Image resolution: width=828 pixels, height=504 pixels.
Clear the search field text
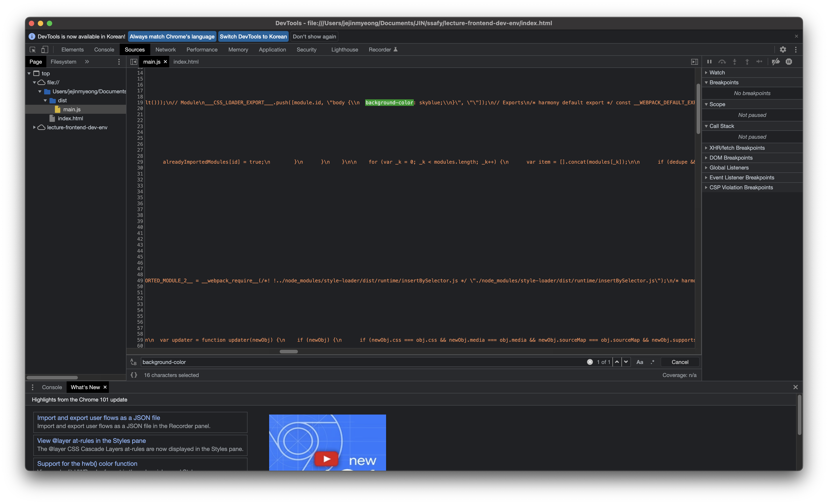point(590,362)
